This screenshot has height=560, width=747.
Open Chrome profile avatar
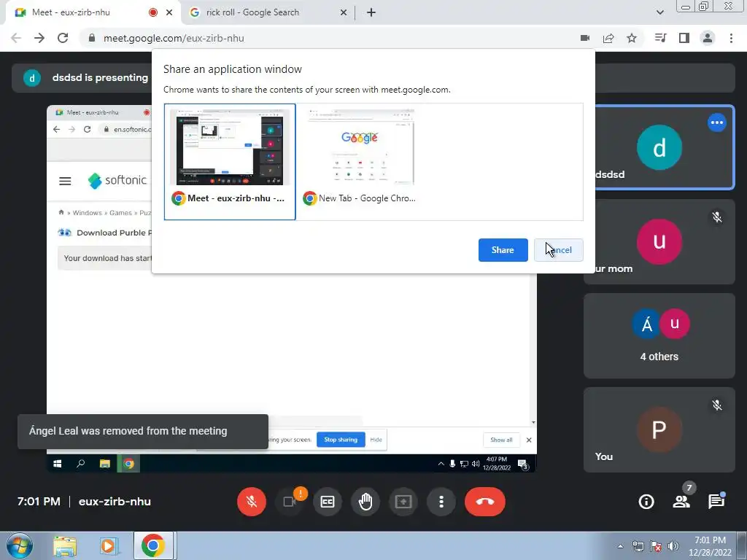tap(708, 38)
